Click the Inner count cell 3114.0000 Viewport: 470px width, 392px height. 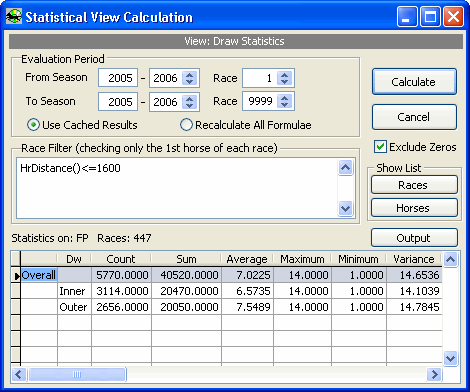[121, 291]
